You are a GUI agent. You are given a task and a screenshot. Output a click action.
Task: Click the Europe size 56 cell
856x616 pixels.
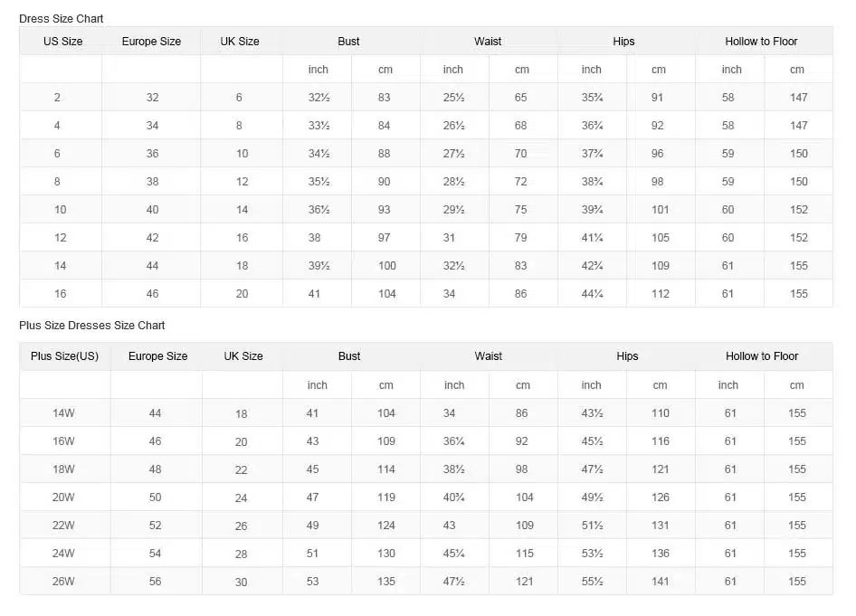pyautogui.click(x=156, y=582)
